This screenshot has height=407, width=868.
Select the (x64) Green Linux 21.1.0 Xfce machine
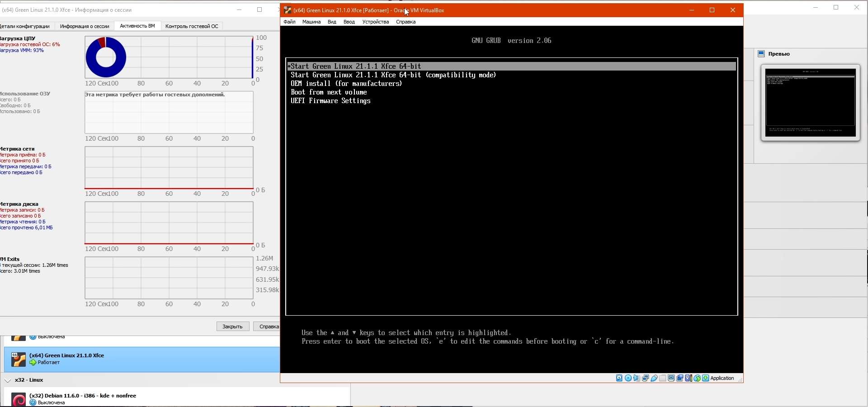pyautogui.click(x=142, y=360)
